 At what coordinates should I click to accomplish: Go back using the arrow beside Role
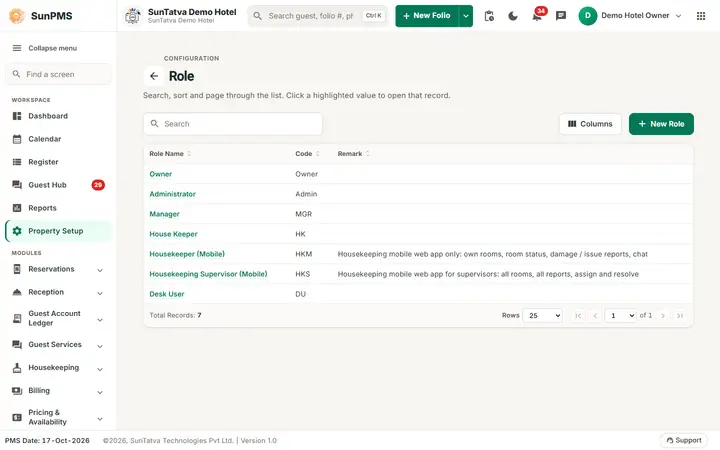154,76
